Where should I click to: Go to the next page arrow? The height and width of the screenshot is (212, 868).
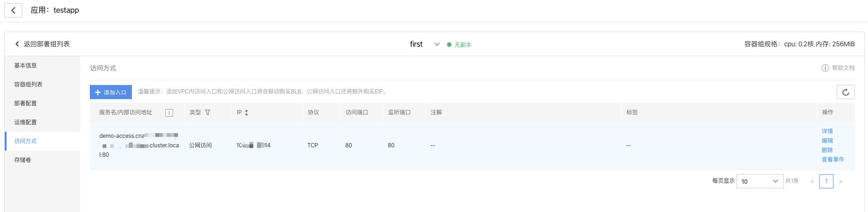(840, 181)
